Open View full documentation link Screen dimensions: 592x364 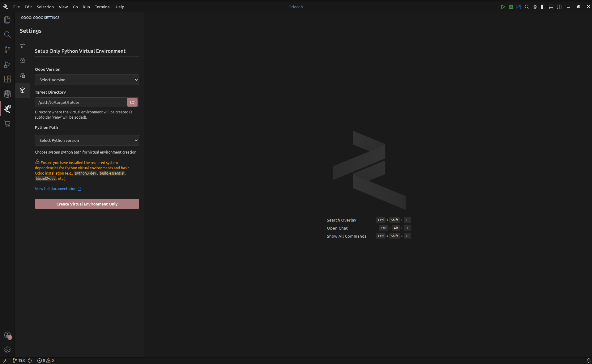pyautogui.click(x=58, y=188)
